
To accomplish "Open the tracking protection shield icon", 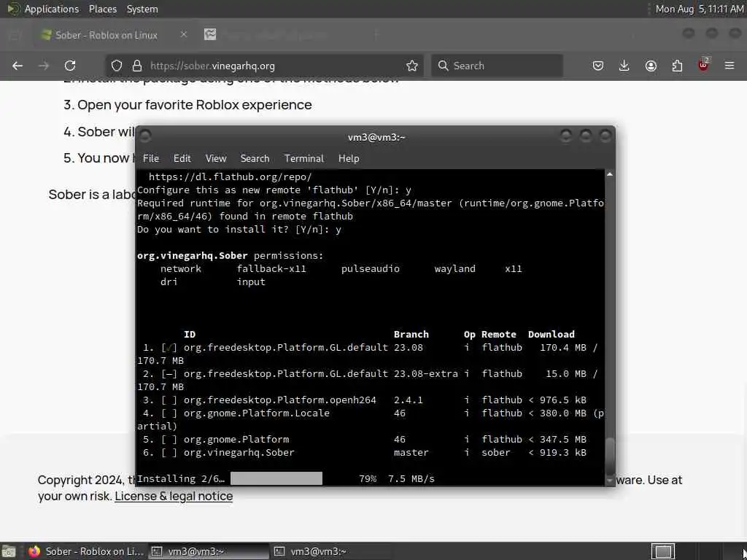I will pyautogui.click(x=117, y=66).
